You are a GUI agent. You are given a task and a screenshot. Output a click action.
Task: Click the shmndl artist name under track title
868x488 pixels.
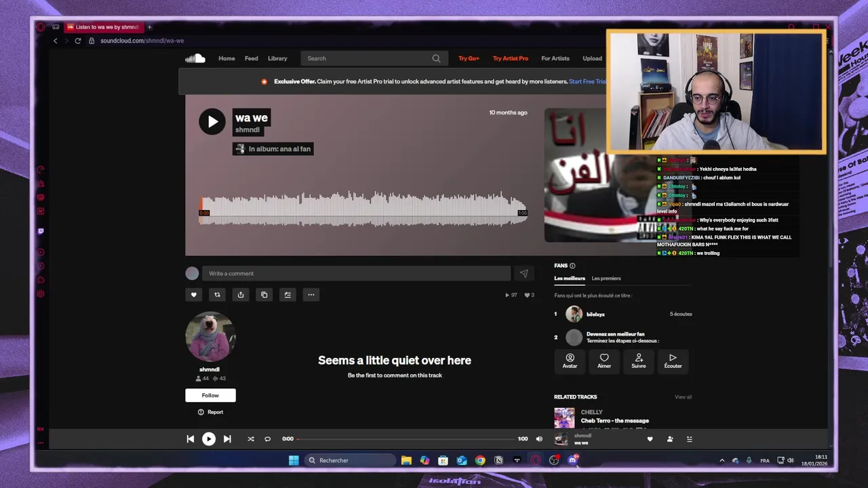(248, 129)
